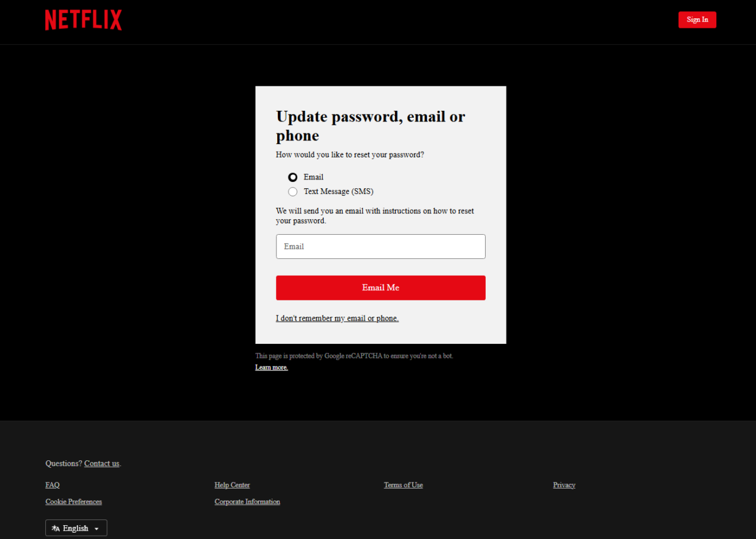This screenshot has width=756, height=539.
Task: Click the language globe icon beside English
Action: (55, 528)
